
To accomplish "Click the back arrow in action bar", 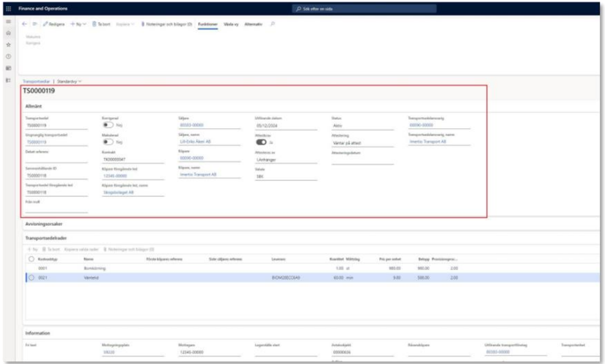I will pyautogui.click(x=24, y=24).
